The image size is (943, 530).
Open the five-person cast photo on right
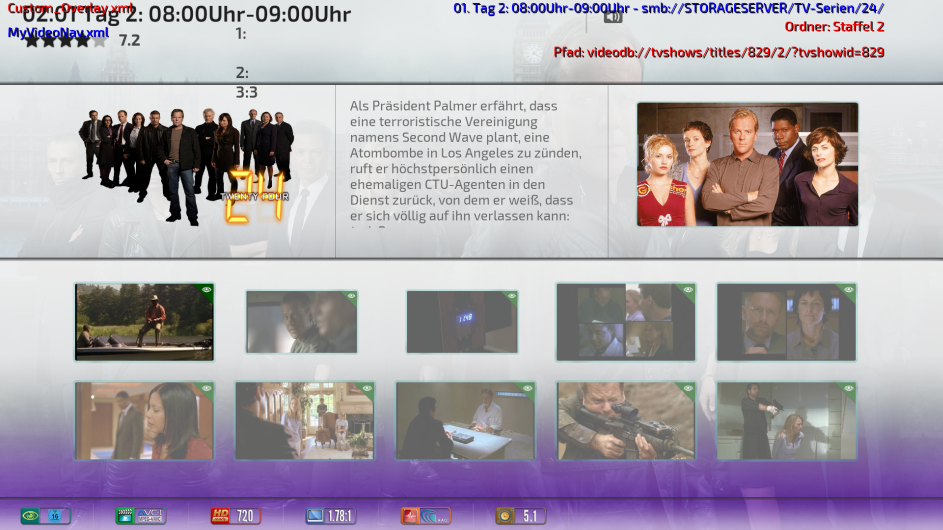pos(748,164)
